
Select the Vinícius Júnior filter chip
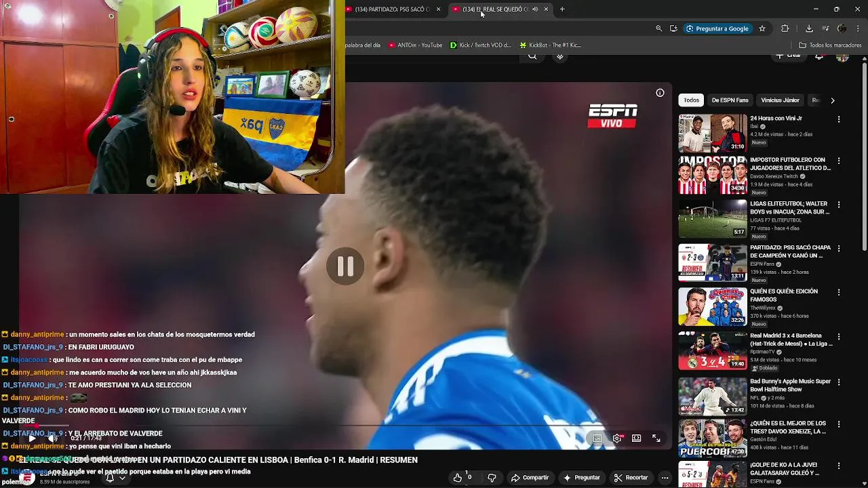click(780, 100)
